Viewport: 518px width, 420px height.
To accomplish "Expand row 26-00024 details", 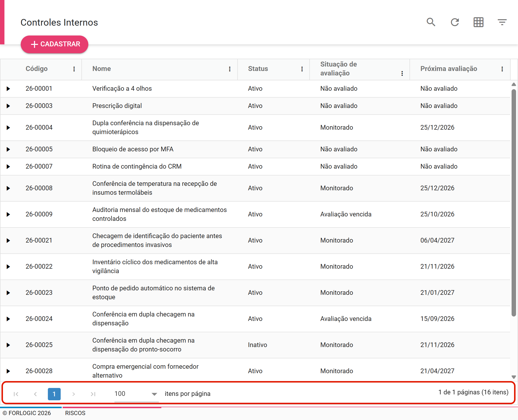I will tap(8, 319).
